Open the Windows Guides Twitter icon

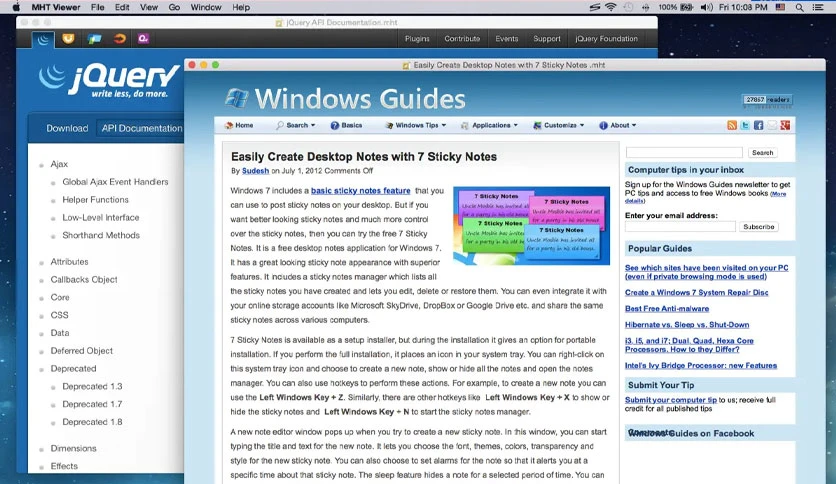(x=745, y=125)
